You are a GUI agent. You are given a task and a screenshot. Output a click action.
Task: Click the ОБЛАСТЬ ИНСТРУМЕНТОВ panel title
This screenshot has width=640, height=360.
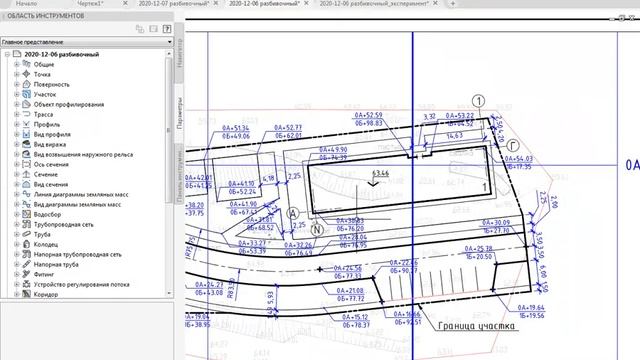point(46,16)
